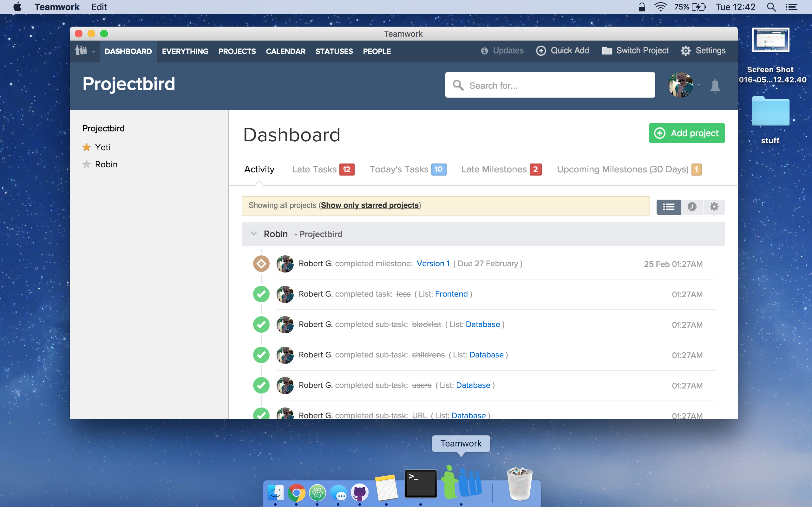
Task: Unstar the Yeti project
Action: [87, 147]
